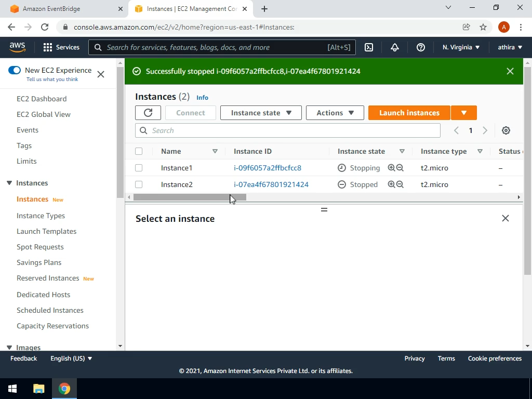Sort by Instance state column arrow

[x=402, y=151]
